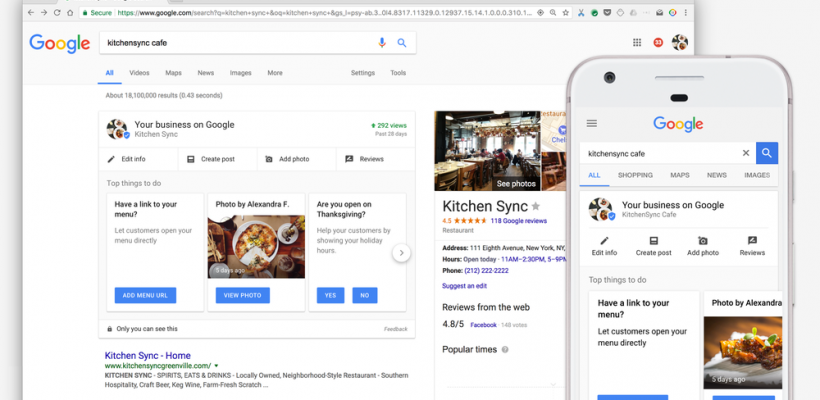Click the desktop search magnifier icon
The width and height of the screenshot is (820, 400).
[402, 43]
